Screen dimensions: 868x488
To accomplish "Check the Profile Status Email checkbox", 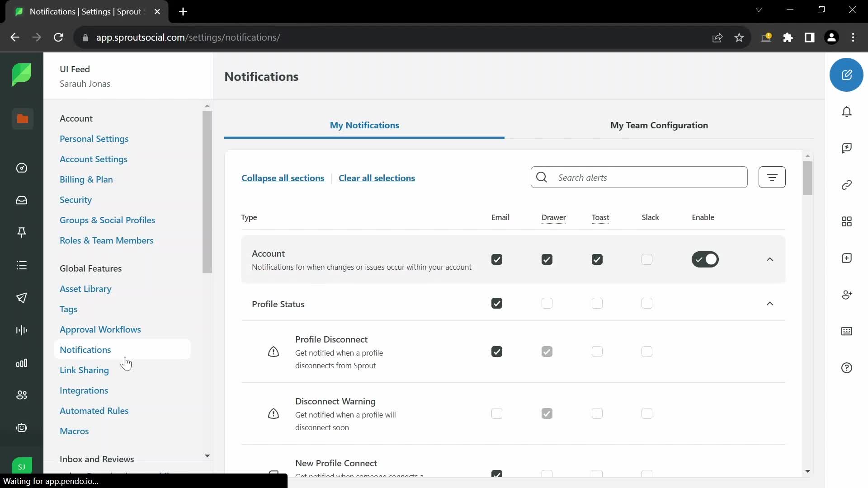I will 497,303.
